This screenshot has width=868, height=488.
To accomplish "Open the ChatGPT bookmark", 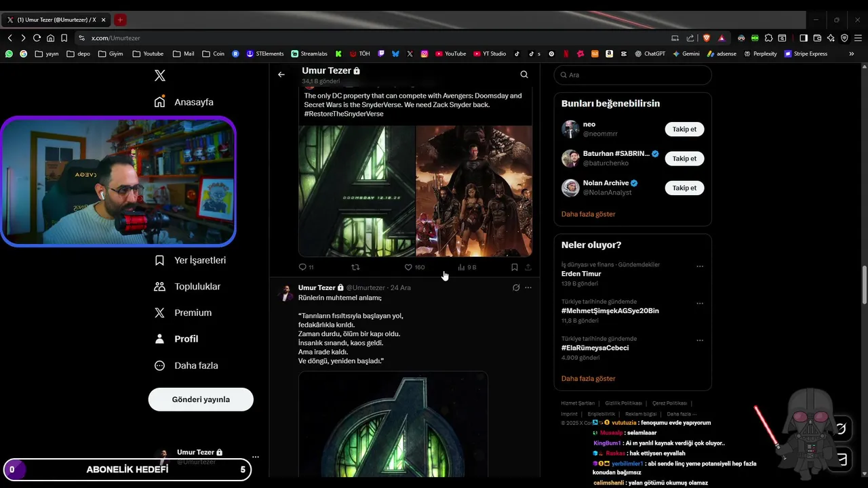I will pos(650,54).
